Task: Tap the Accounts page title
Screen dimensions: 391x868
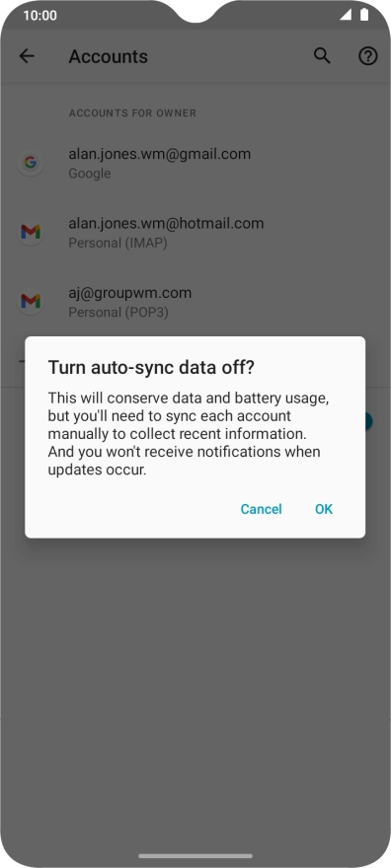Action: [x=108, y=56]
